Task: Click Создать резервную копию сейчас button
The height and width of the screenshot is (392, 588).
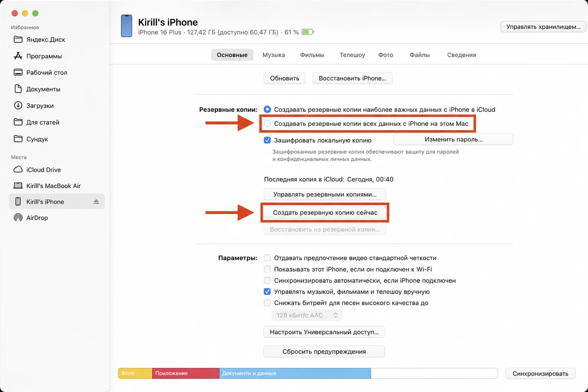Action: coord(325,213)
